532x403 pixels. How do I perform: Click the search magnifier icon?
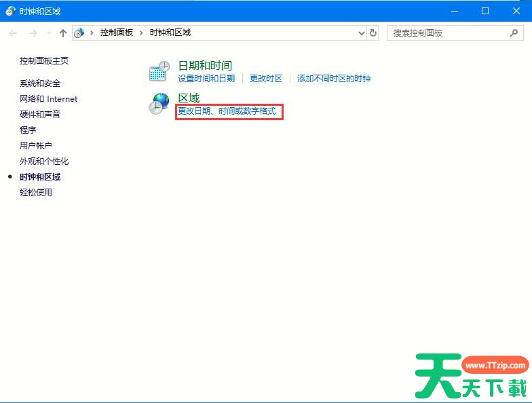point(514,33)
